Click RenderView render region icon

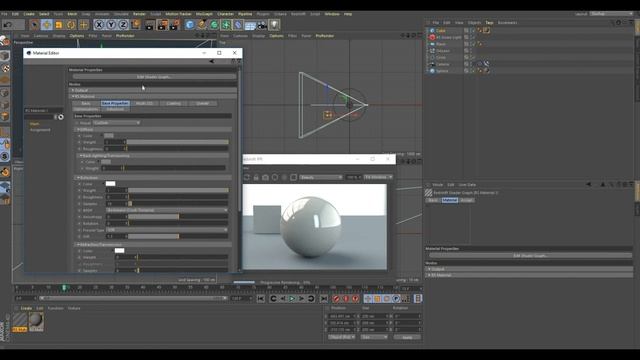[x=293, y=177]
